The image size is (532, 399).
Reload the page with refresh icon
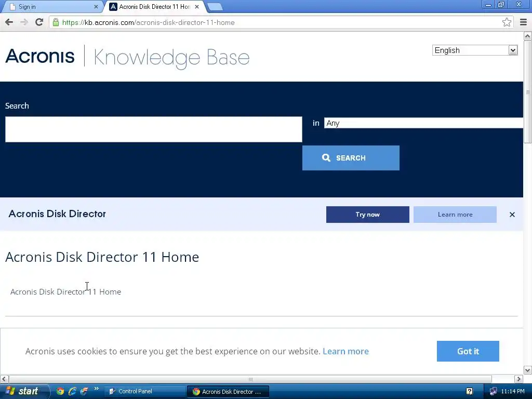coord(39,22)
